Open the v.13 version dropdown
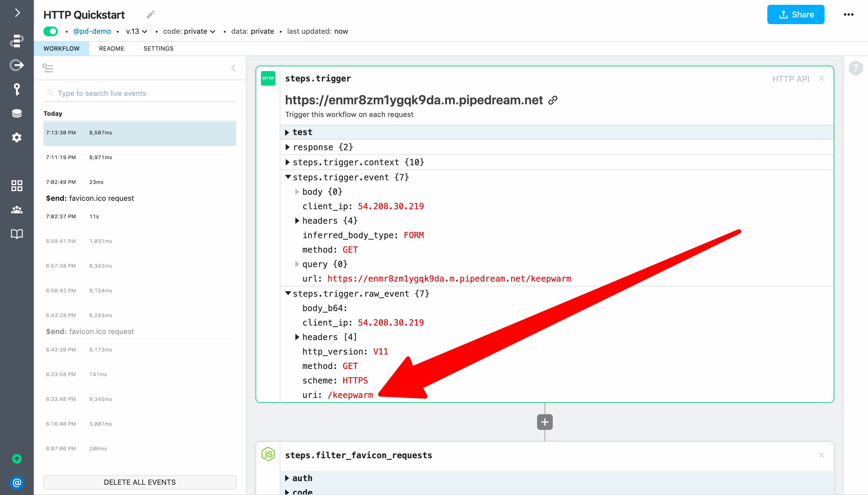The image size is (868, 495). 136,31
